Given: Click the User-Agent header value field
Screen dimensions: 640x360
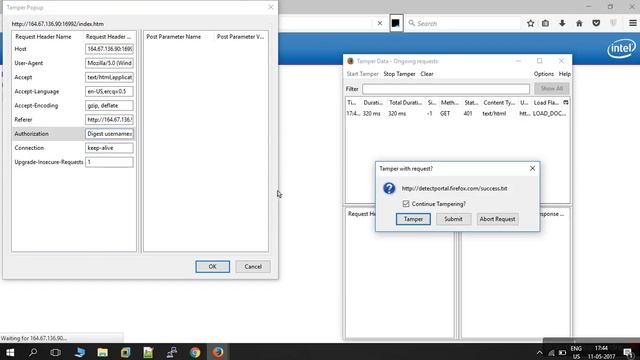Looking at the screenshot, I should tap(109, 63).
